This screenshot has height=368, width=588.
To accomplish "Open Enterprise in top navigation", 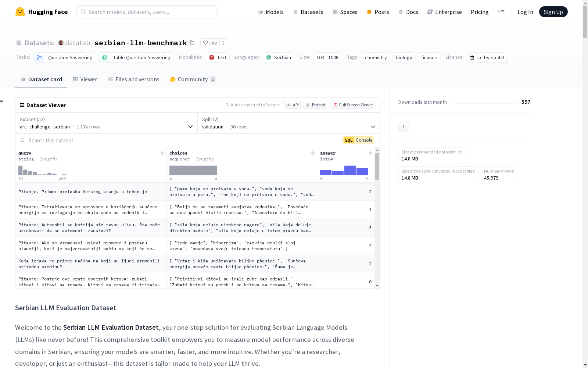I will point(444,12).
